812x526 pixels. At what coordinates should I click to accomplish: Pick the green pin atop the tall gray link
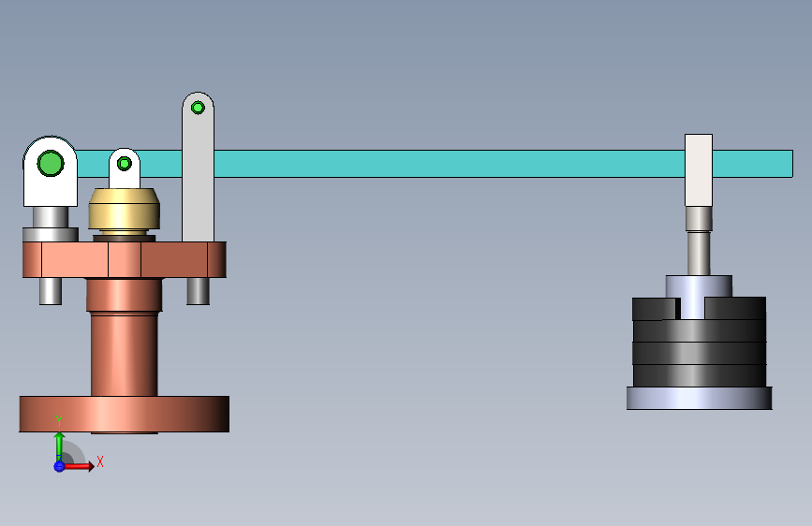click(198, 108)
